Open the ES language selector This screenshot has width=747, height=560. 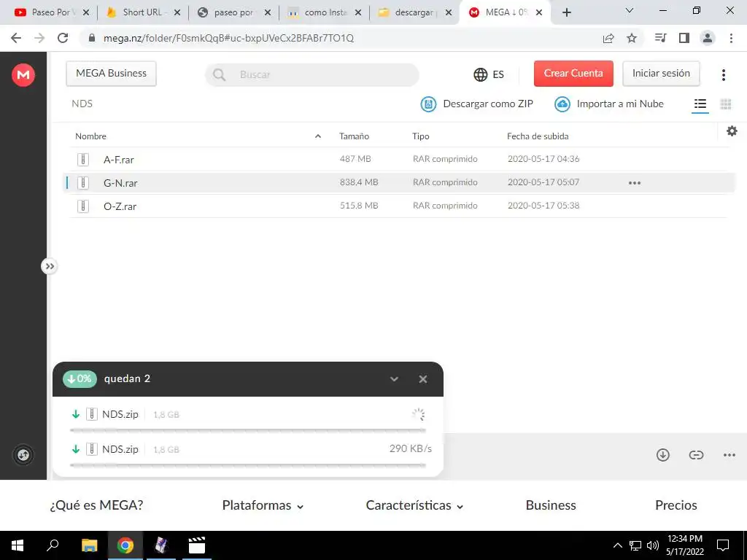click(489, 74)
